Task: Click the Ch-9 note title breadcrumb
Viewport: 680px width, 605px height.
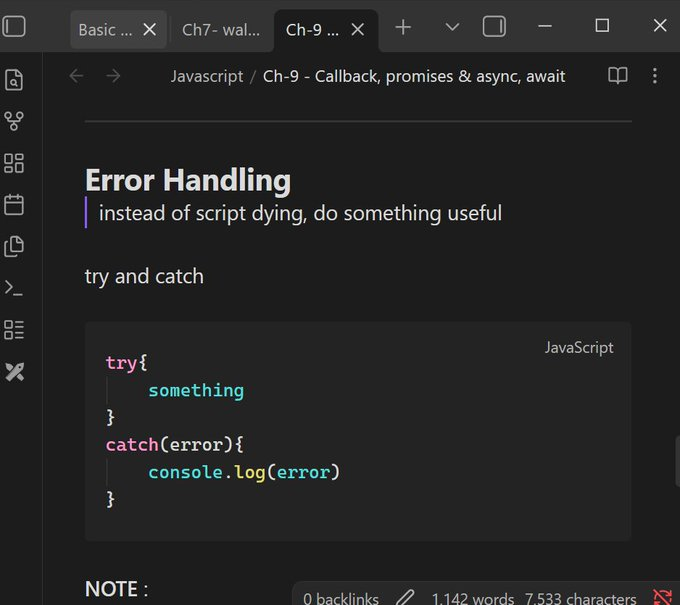Action: point(414,76)
